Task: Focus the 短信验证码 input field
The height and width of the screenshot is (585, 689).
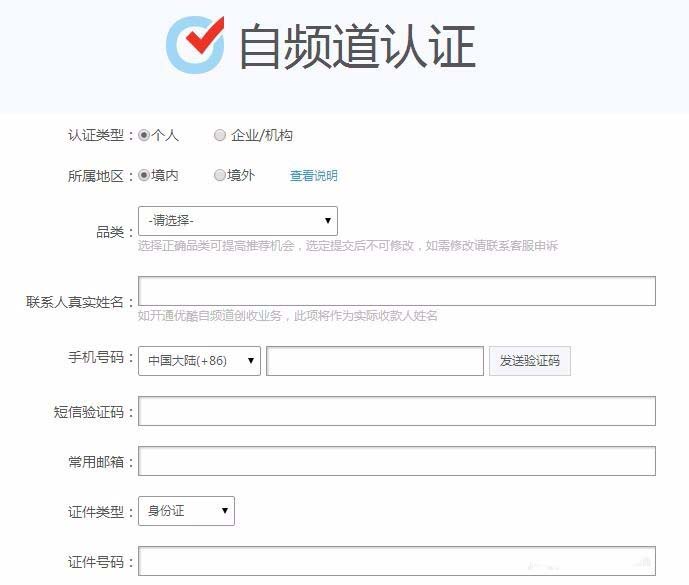Action: (397, 411)
